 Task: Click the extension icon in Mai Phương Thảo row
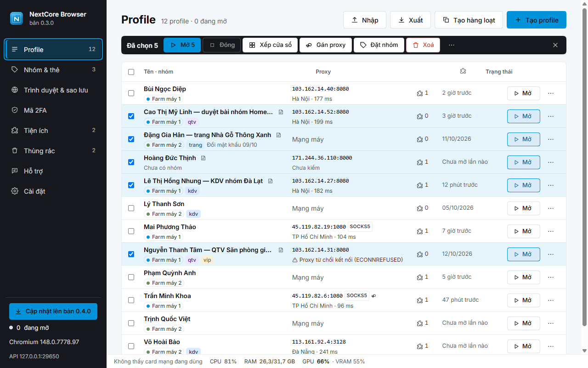pos(419,231)
